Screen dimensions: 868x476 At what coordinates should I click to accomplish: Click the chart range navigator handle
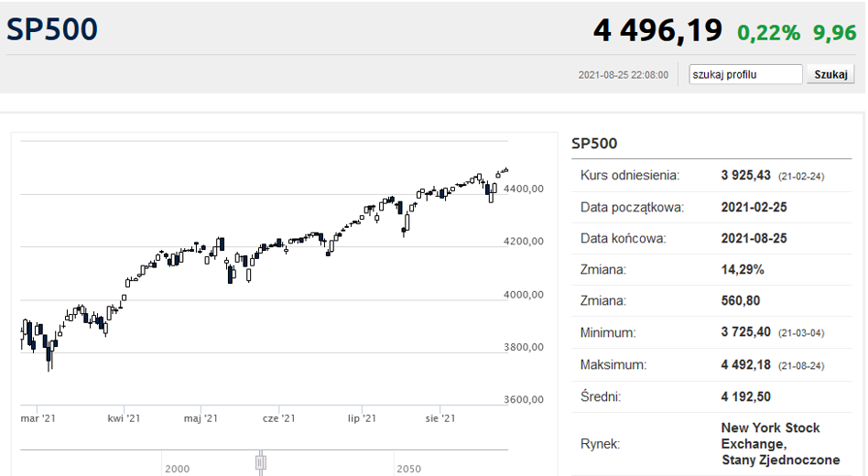260,462
